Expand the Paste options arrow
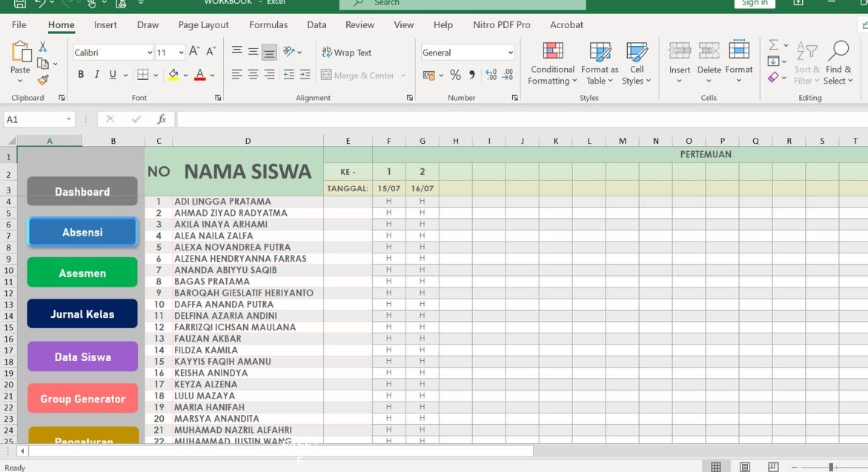The height and width of the screenshot is (472, 868). (20, 82)
